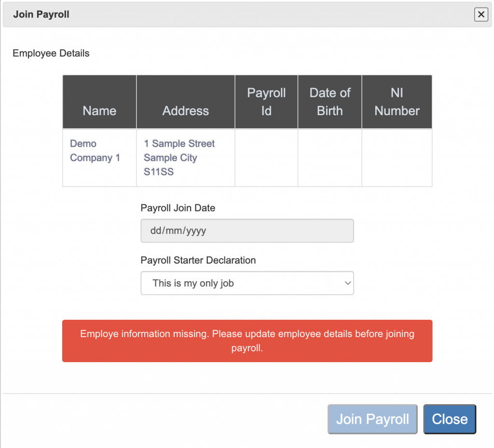Click the X icon in the dialog header

tap(480, 15)
